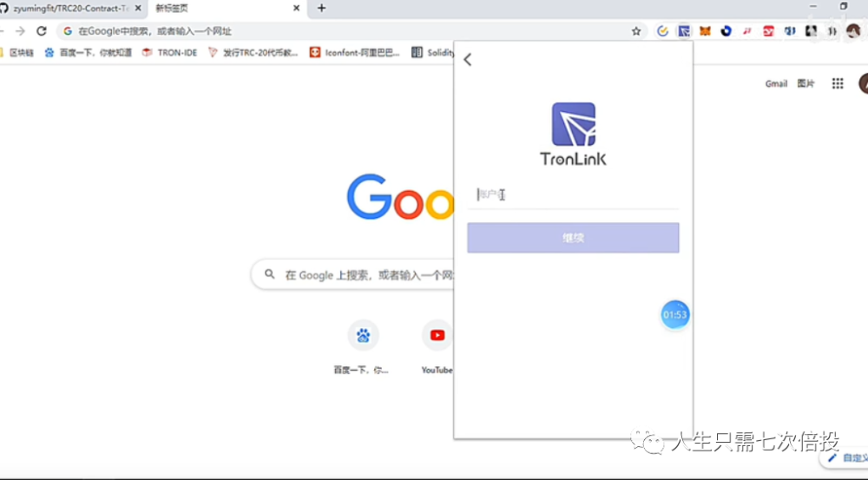The width and height of the screenshot is (868, 480).
Task: Click the Google search box on page
Action: 354,274
